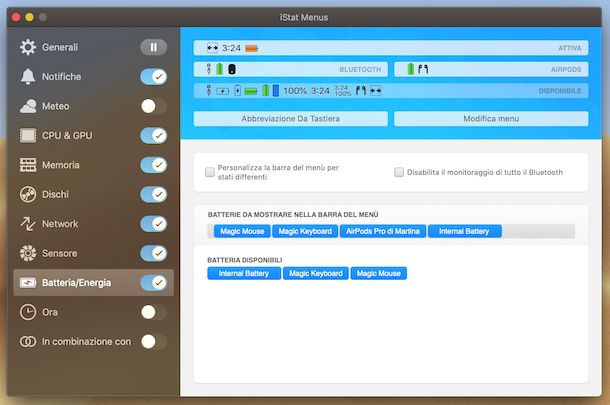Pause iStat Menus with the Generali toggle
This screenshot has width=610, height=405.
tap(154, 47)
